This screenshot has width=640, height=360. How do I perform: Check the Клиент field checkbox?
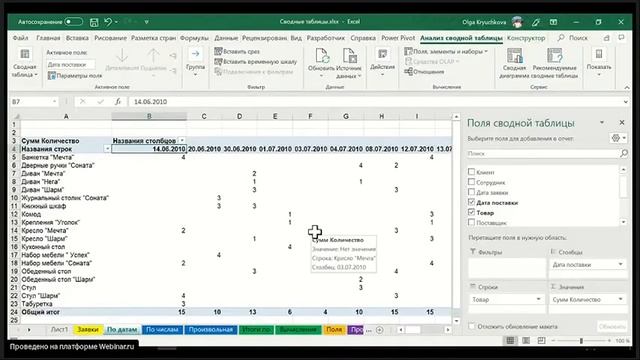click(471, 172)
